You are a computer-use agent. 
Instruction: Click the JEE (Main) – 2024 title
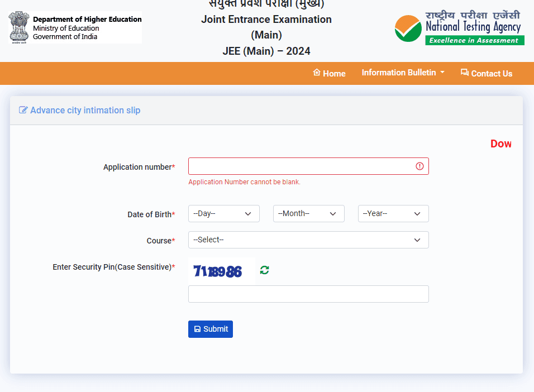click(266, 51)
